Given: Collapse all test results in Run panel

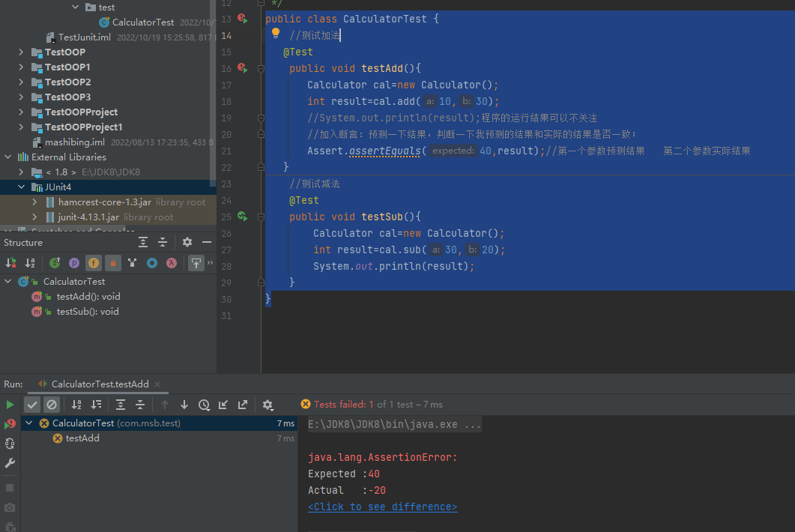Looking at the screenshot, I should (x=140, y=405).
